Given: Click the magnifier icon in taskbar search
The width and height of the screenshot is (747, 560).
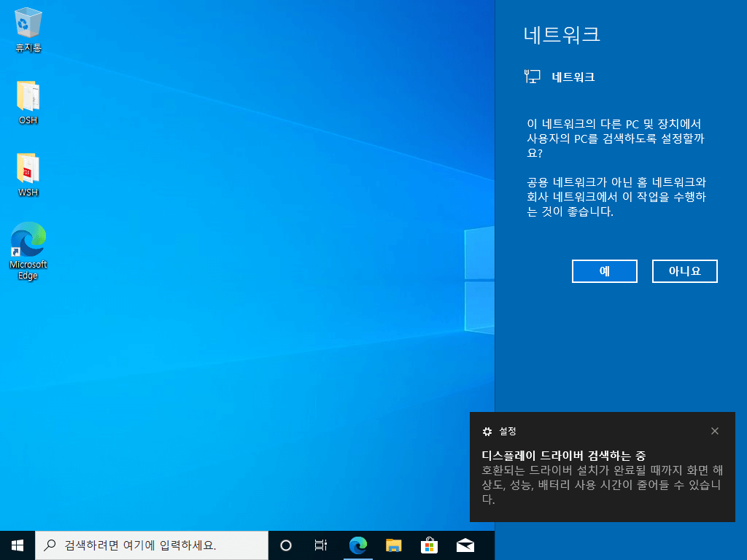Looking at the screenshot, I should 50,545.
